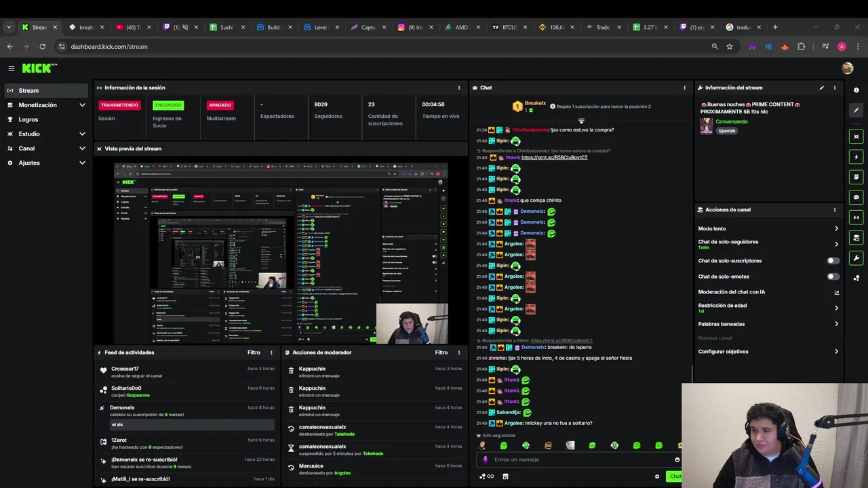This screenshot has height=488, width=868.
Task: Open three-dot menu of Información del stream panel
Action: 835,87
